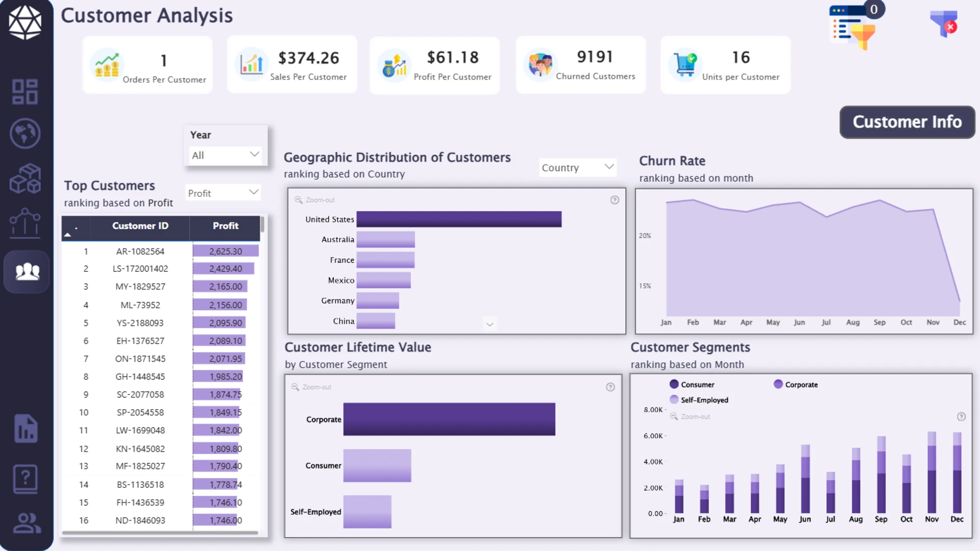Open the Profit ranking metric dropdown
Viewport: 980px width, 551px height.
(x=223, y=193)
